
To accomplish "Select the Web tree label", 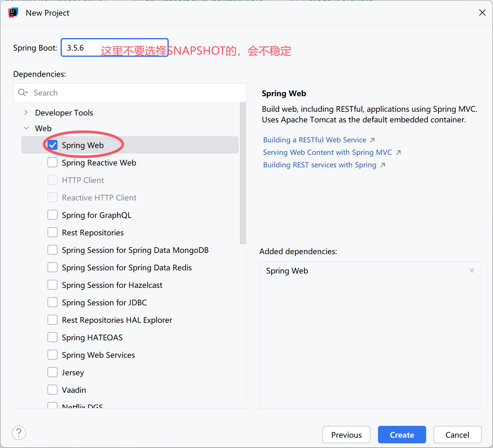I will pos(43,128).
